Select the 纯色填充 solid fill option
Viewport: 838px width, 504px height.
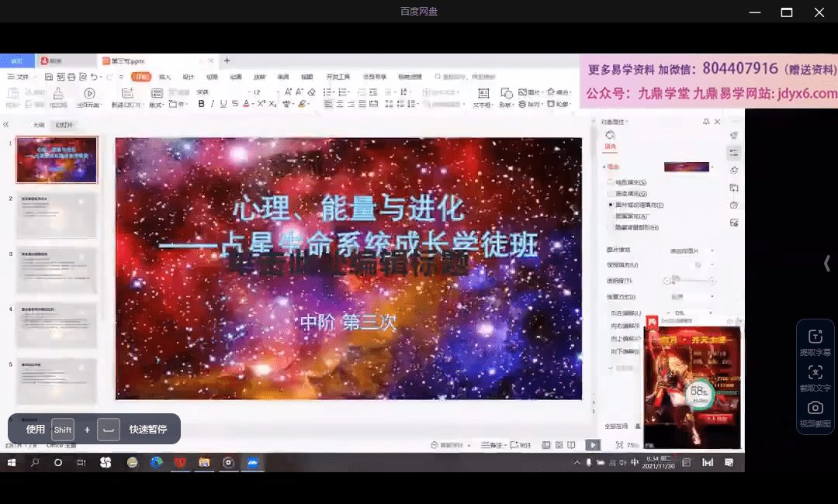click(x=611, y=182)
